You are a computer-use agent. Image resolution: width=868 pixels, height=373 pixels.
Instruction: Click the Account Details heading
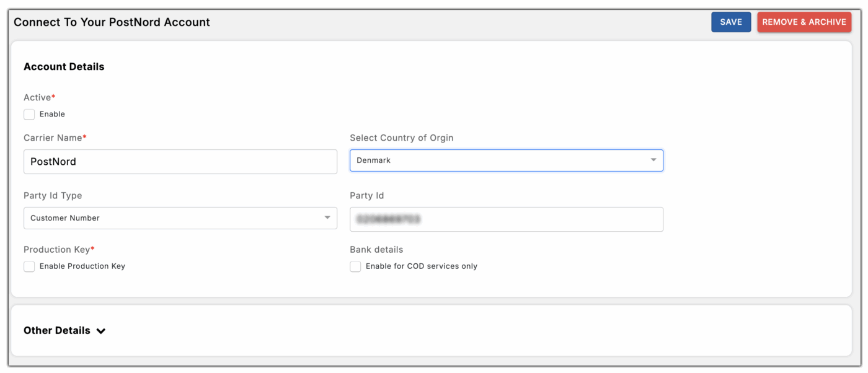click(64, 67)
